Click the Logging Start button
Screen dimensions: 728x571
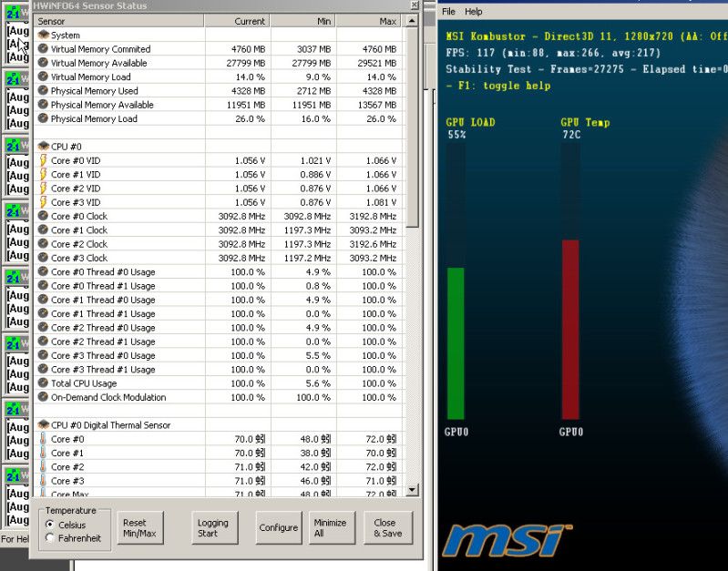214,528
